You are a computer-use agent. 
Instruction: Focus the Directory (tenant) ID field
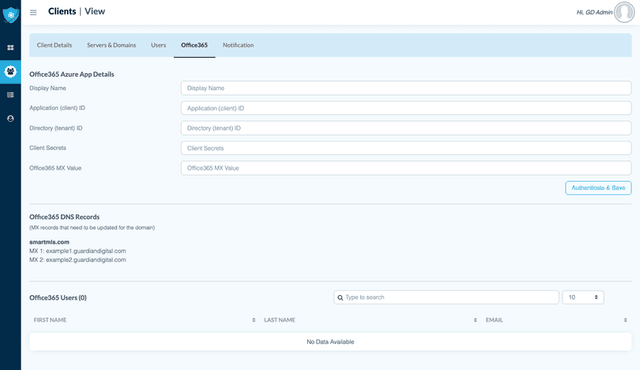click(406, 128)
